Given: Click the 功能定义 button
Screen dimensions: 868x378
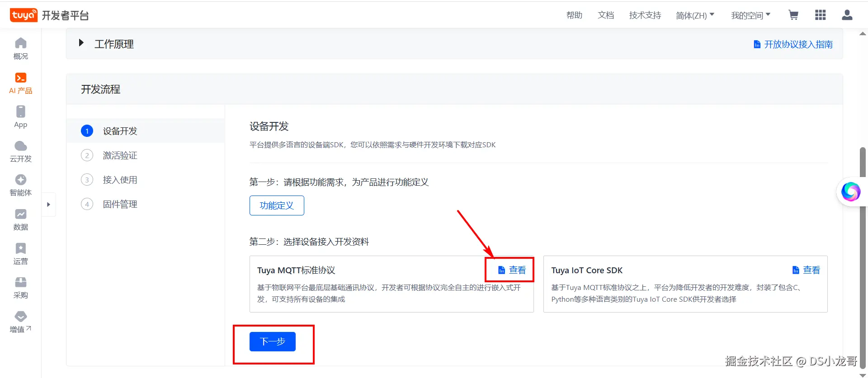Looking at the screenshot, I should click(x=277, y=205).
